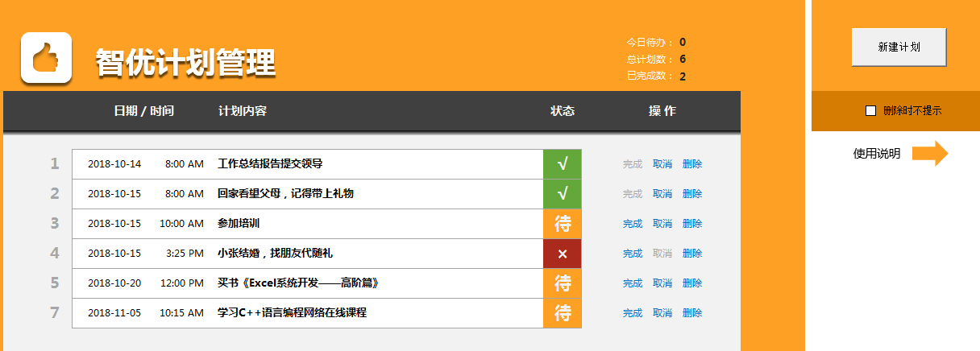Viewport: 980px width, 351px height.
Task: Click 删除 for 买书 Excel系统开发
Action: [x=692, y=283]
